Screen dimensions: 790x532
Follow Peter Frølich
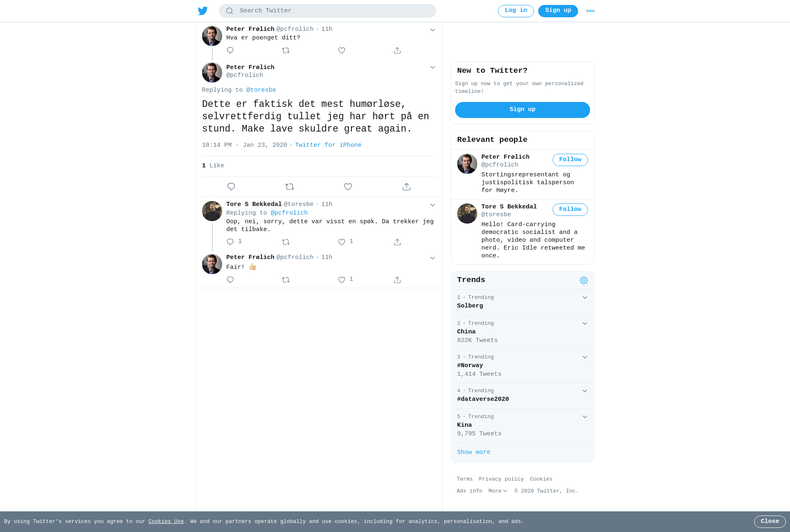[570, 160]
